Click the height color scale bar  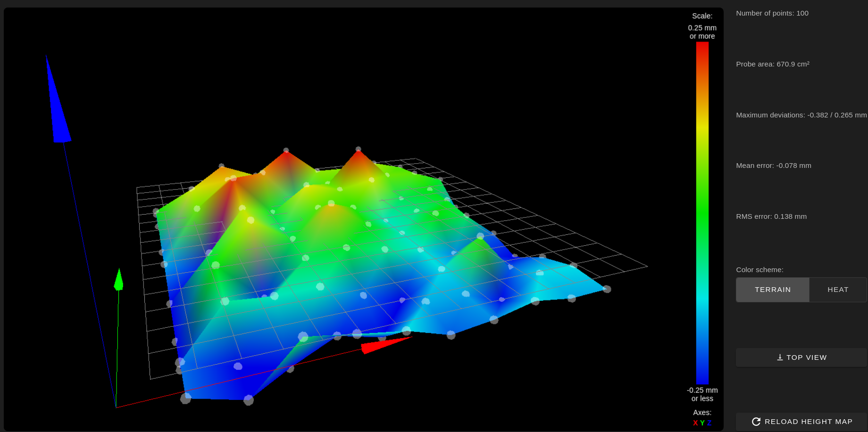[x=702, y=213]
